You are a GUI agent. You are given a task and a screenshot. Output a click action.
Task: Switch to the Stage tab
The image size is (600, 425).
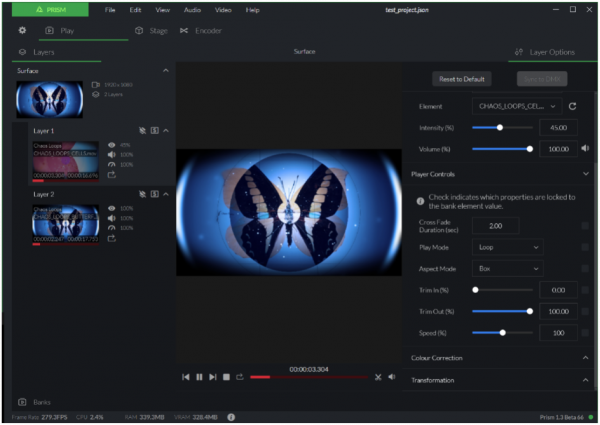point(152,31)
